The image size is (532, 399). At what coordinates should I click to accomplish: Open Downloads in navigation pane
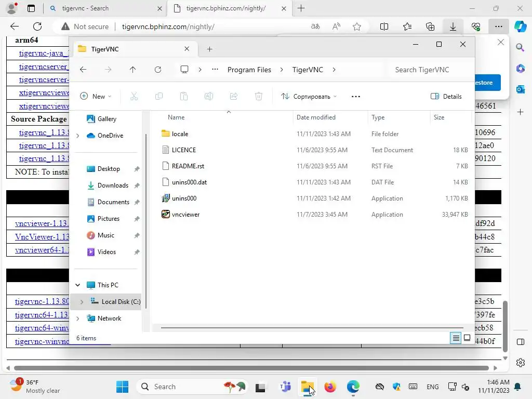click(x=113, y=185)
